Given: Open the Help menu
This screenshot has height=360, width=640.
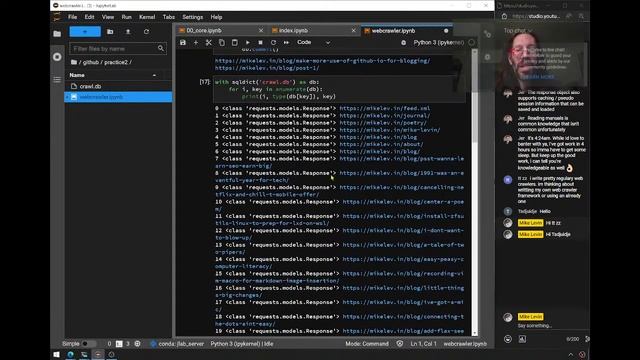Looking at the screenshot, I should pyautogui.click(x=216, y=17).
